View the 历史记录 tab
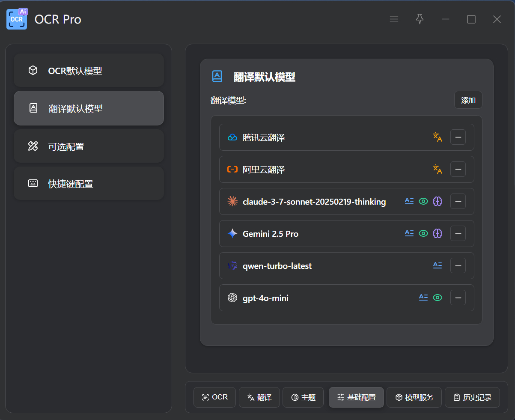Image resolution: width=515 pixels, height=420 pixels. tap(473, 397)
